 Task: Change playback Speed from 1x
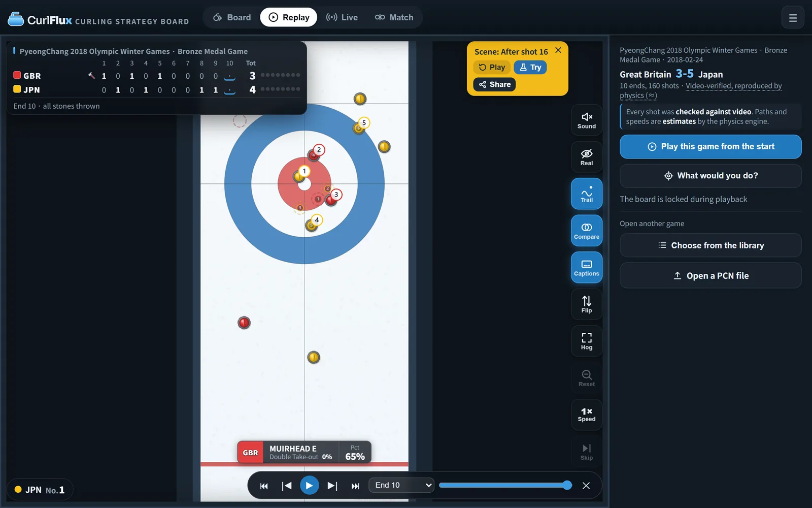[x=586, y=415]
